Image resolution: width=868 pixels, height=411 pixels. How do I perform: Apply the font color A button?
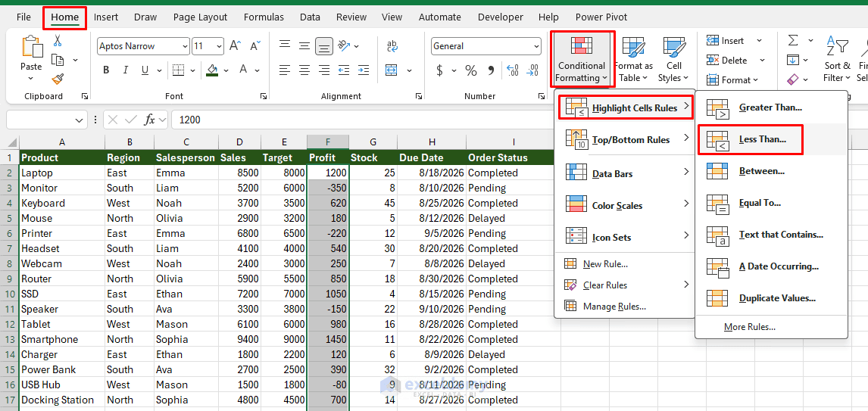pos(242,70)
